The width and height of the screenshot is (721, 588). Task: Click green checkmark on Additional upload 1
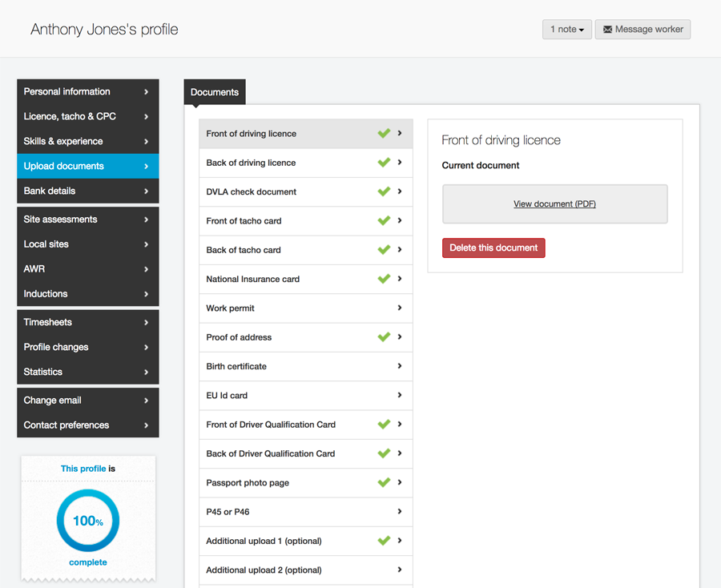click(x=384, y=541)
